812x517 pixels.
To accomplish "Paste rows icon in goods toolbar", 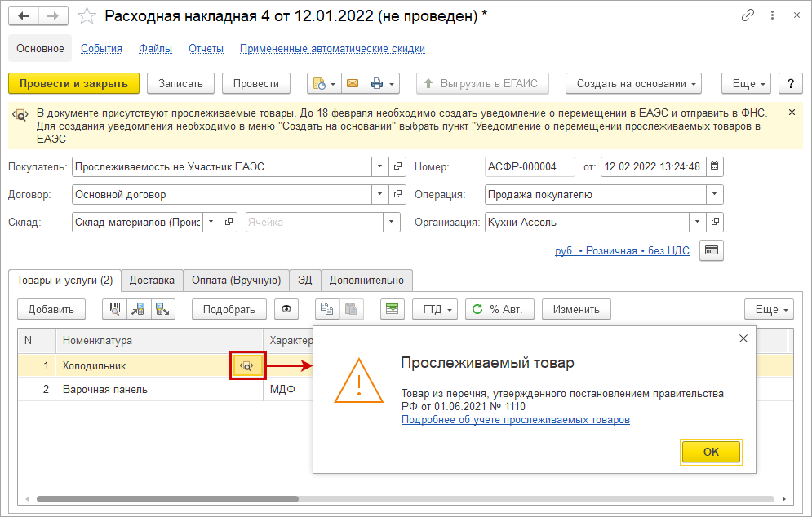I will (x=351, y=310).
